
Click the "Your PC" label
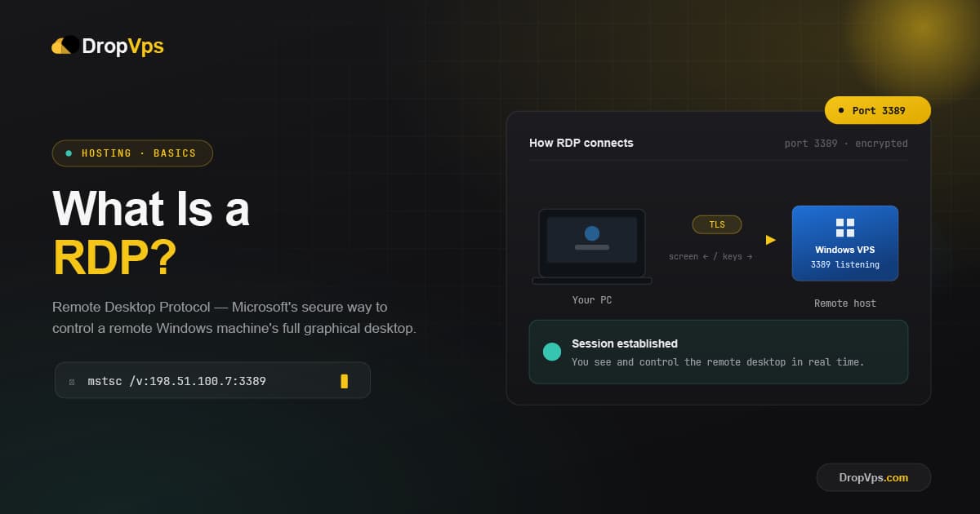tap(592, 300)
